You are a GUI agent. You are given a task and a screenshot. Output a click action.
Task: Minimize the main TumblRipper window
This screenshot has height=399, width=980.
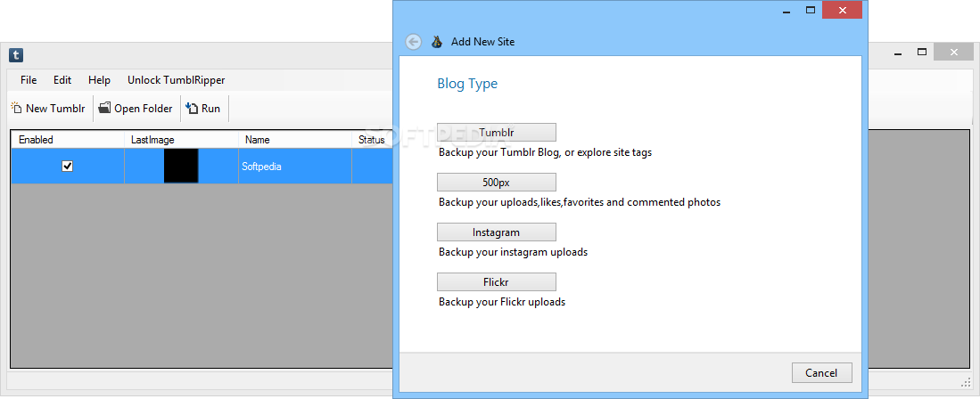[900, 53]
